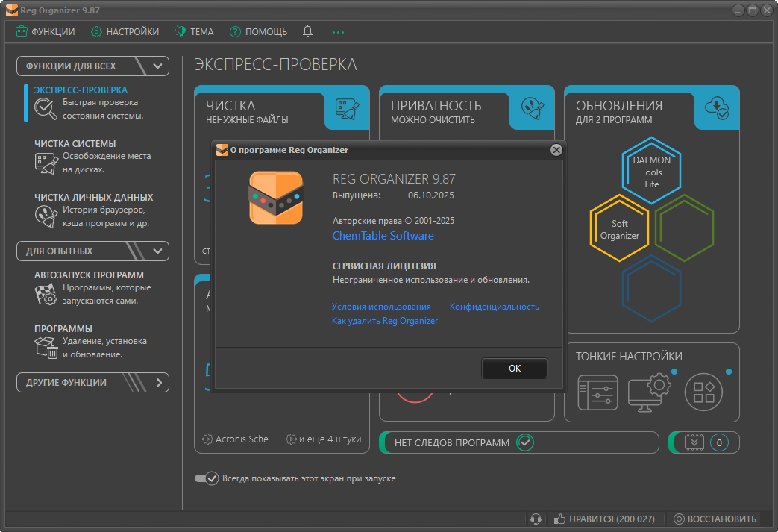
Task: Click the support headset icon in status bar
Action: tap(535, 519)
